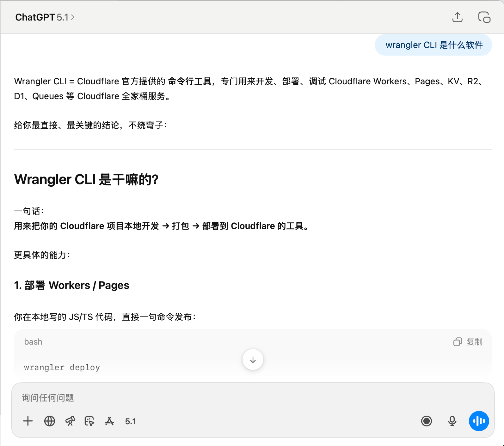504x446 pixels.
Task: Click the subheading "1. 部署 Workers / Pages"
Action: pos(72,286)
